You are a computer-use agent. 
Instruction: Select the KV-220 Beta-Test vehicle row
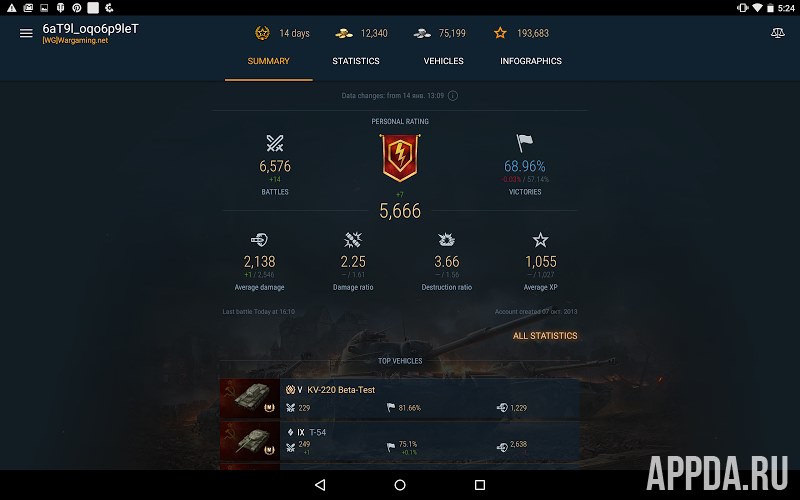point(400,398)
